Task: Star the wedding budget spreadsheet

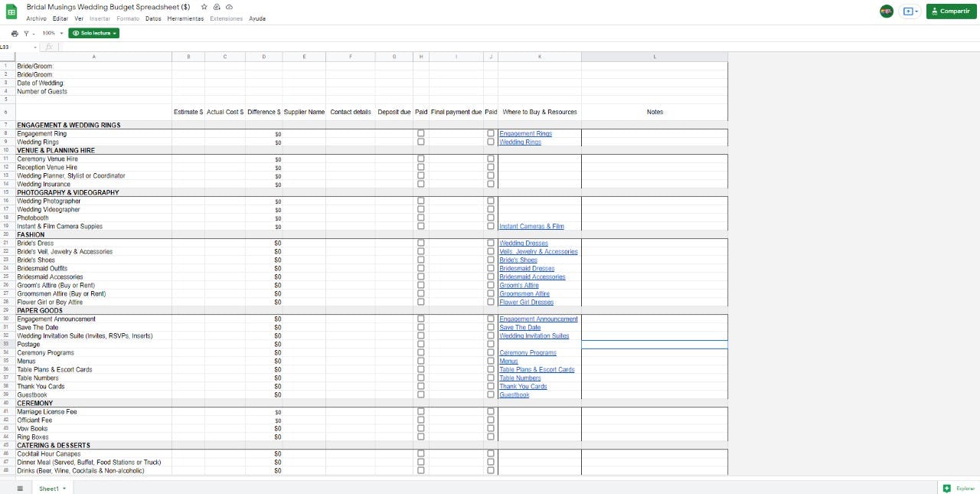Action: pos(204,7)
